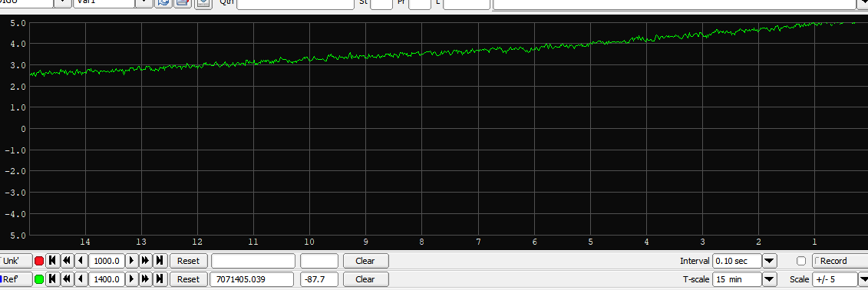Open the Scale dropdown showing +/- 5
The image size is (868, 290).
[863, 279]
